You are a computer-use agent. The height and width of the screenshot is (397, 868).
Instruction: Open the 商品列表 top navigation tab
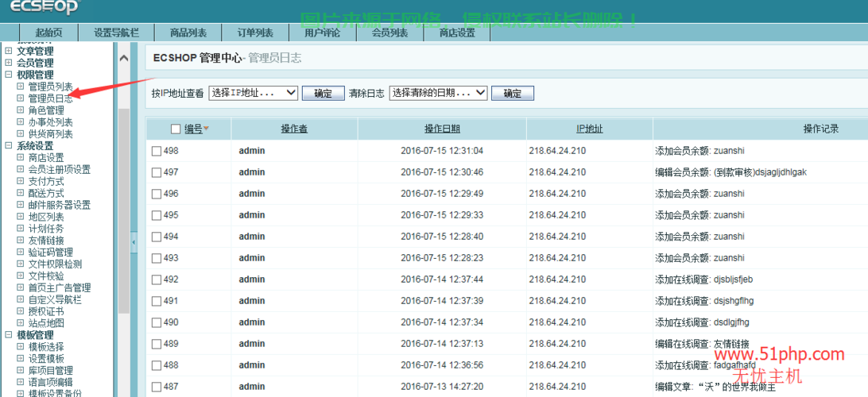[188, 33]
